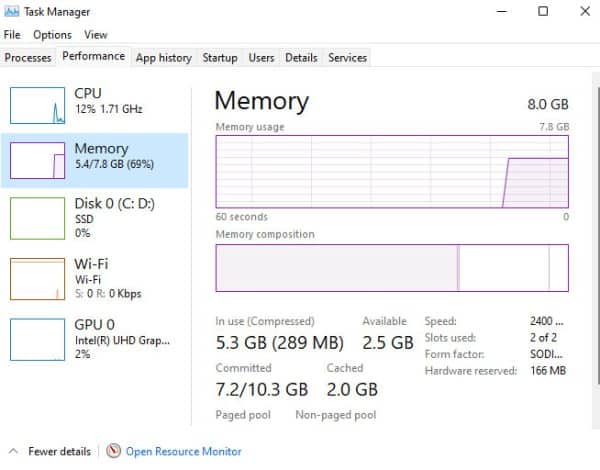Show the Wi-Fi performance thumbnail
The image size is (600, 470).
pos(38,278)
